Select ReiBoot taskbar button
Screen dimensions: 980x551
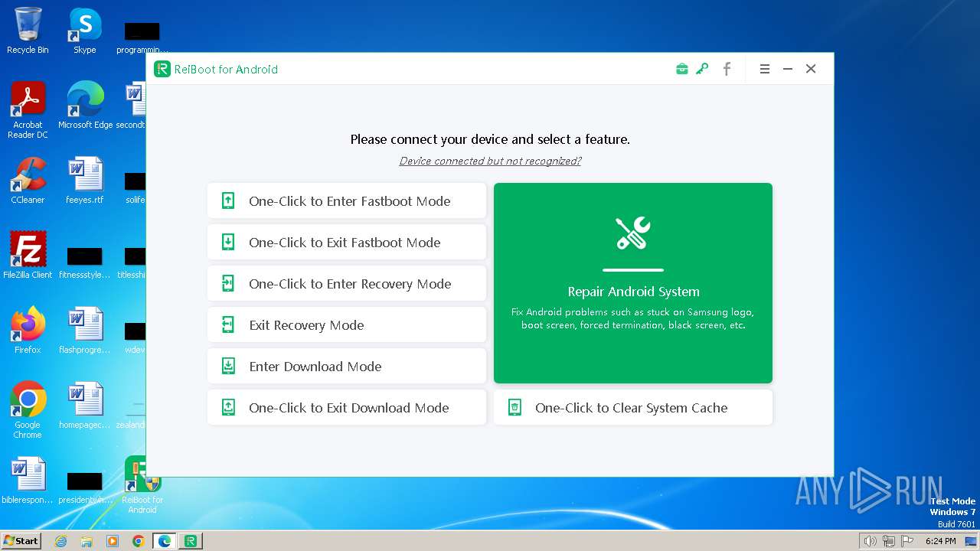pos(191,541)
